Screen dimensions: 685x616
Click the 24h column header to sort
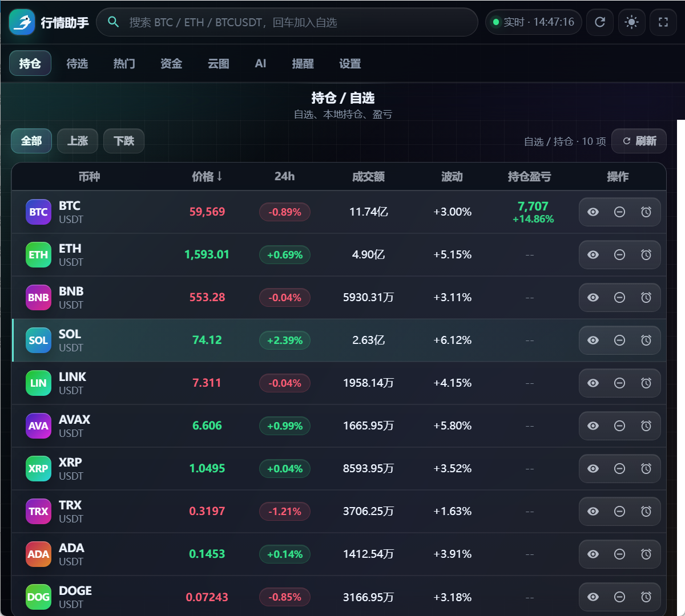[x=284, y=177]
